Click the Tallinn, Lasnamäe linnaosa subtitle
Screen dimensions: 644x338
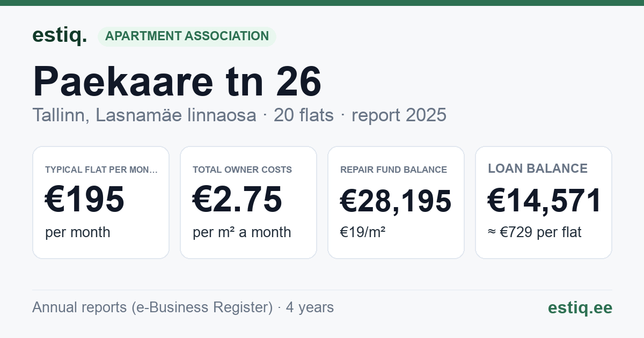coord(144,115)
